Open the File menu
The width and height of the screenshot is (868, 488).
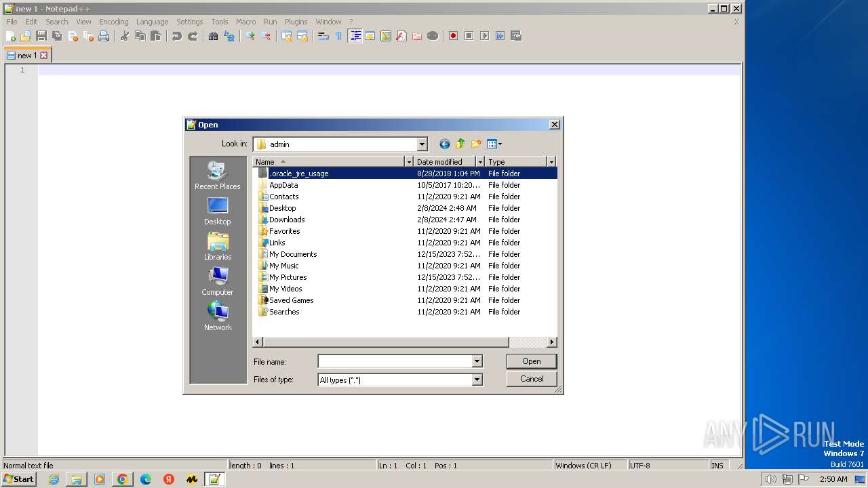coord(12,22)
